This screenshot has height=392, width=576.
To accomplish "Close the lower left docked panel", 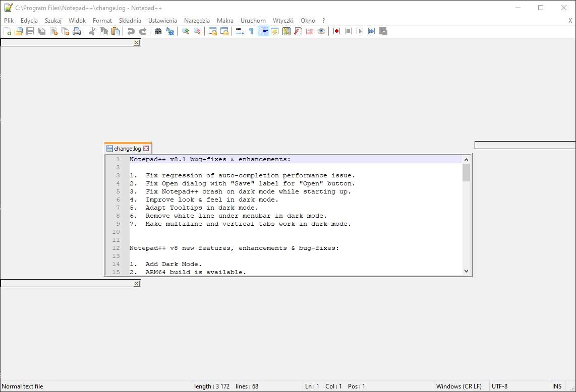I will (137, 283).
